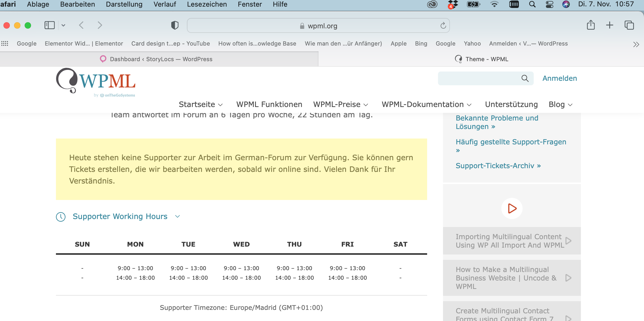
Task: Show more bookmarks via double chevron
Action: [636, 44]
